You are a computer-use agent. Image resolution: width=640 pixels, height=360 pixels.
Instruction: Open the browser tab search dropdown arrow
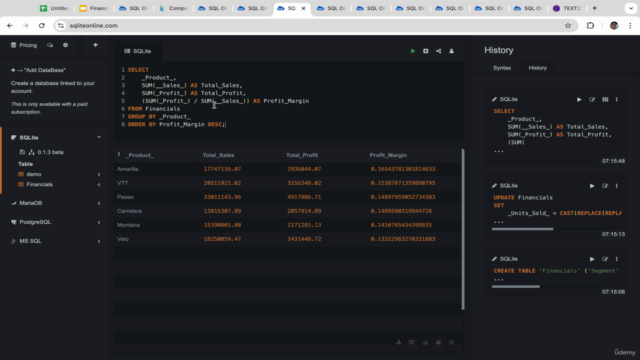[631, 8]
